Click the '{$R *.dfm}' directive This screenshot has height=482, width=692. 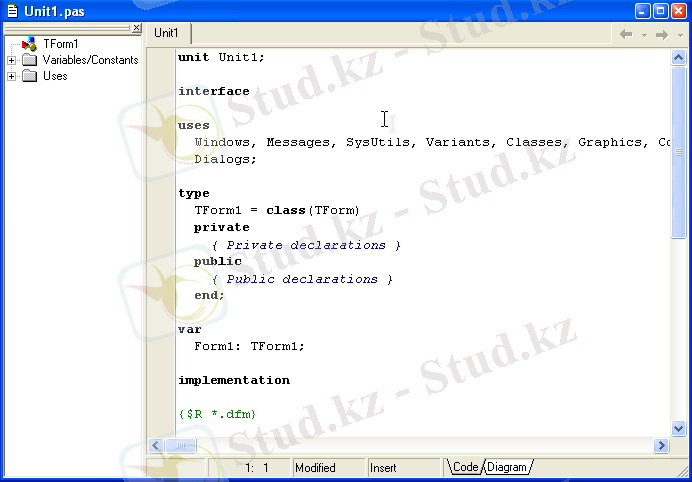[x=218, y=414]
